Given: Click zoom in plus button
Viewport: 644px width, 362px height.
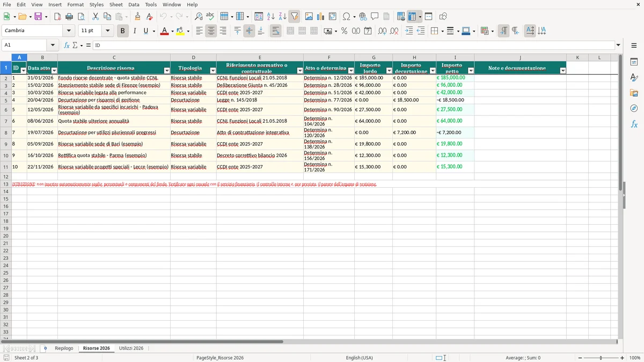Looking at the screenshot, I should click(623, 358).
